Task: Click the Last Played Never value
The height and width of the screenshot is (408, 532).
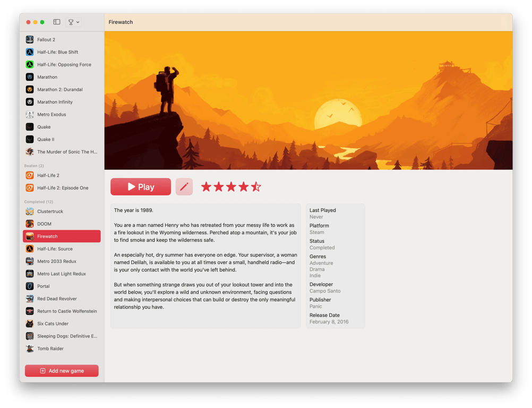Action: coord(316,217)
